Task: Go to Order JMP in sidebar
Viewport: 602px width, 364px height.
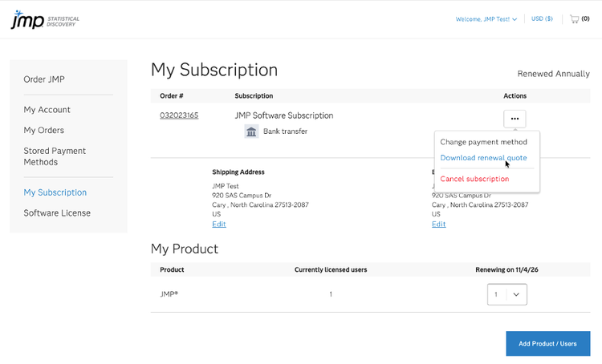Action: point(44,79)
